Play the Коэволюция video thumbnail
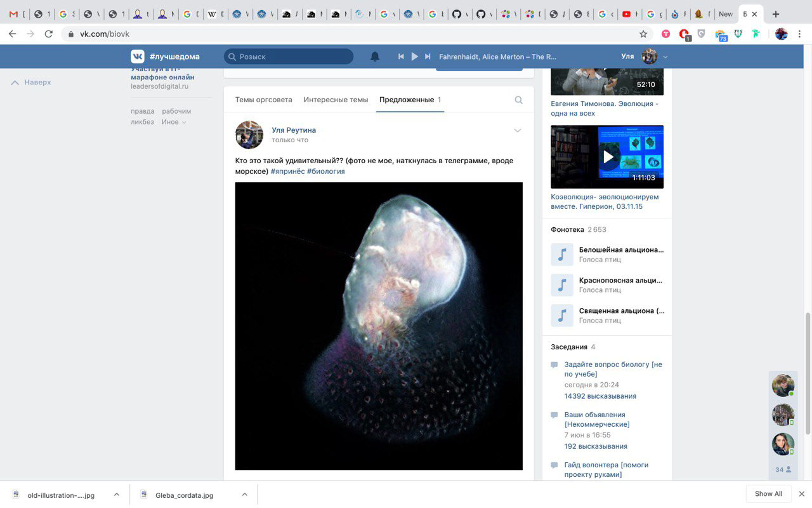The height and width of the screenshot is (508, 812). pos(607,157)
